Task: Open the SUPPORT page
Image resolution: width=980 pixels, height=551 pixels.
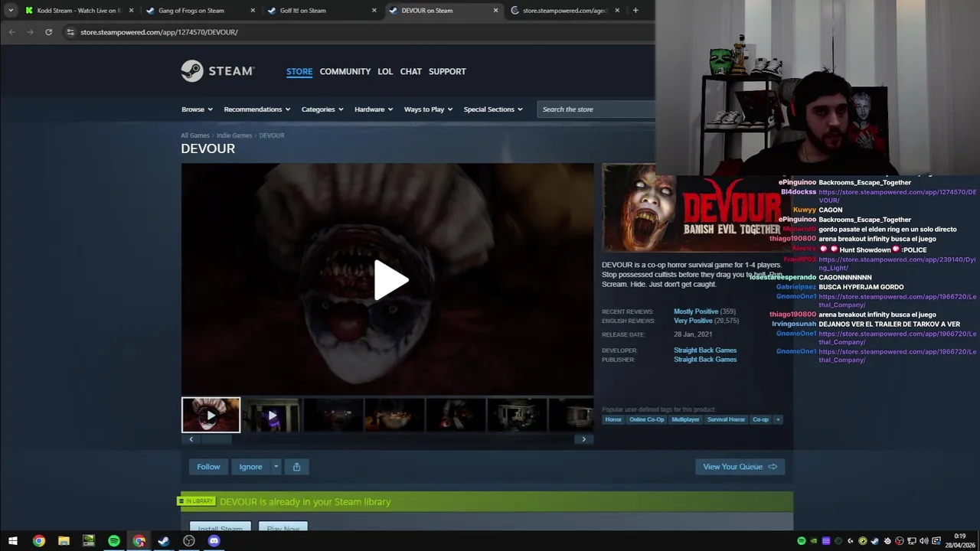Action: tap(447, 71)
